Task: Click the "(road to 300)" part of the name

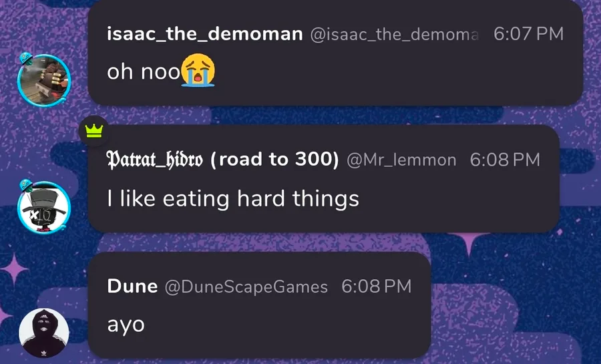Action: tap(274, 160)
